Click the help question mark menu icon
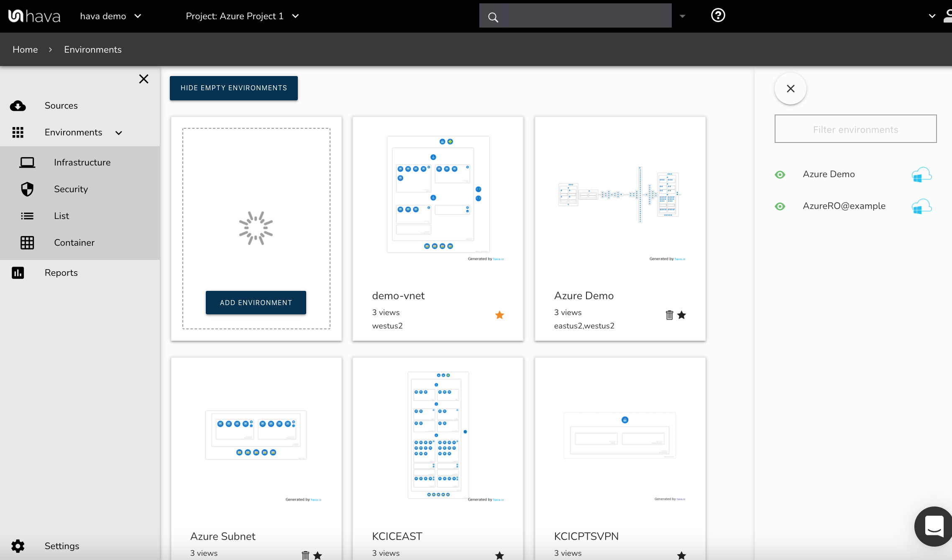Viewport: 952px width, 560px height. [718, 16]
